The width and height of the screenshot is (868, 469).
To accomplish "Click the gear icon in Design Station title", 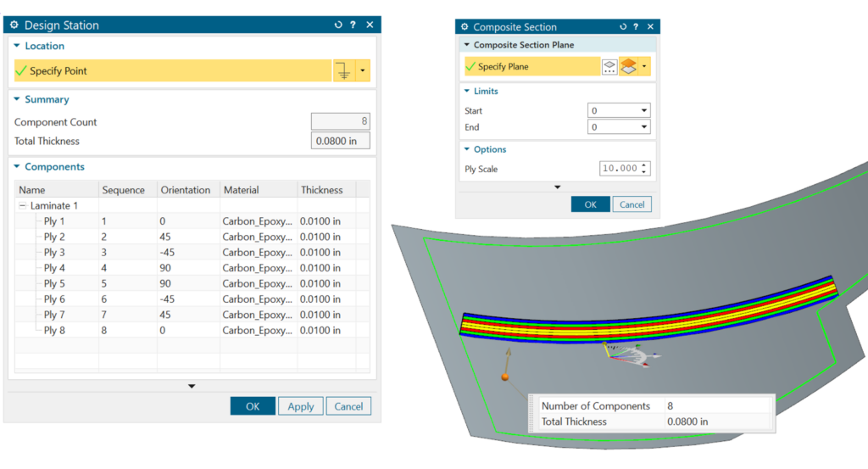I will tap(14, 25).
